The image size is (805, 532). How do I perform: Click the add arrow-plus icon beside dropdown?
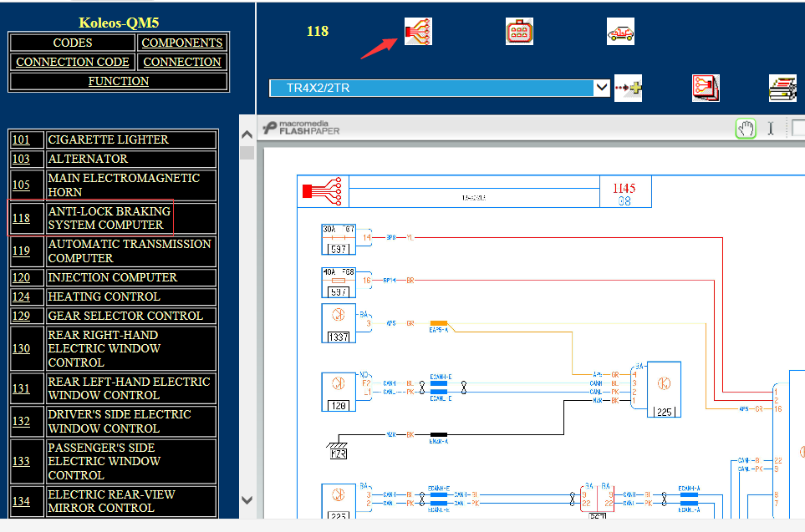[x=628, y=88]
